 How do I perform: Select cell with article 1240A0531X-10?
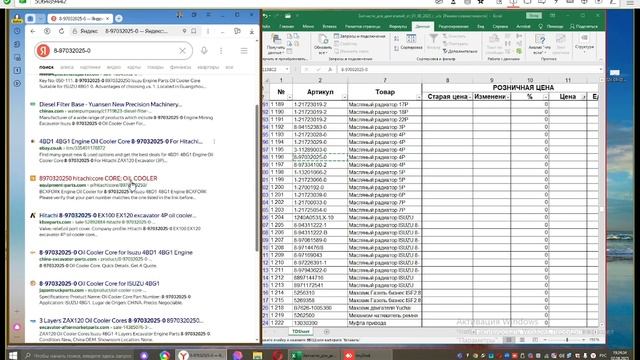[320, 218]
